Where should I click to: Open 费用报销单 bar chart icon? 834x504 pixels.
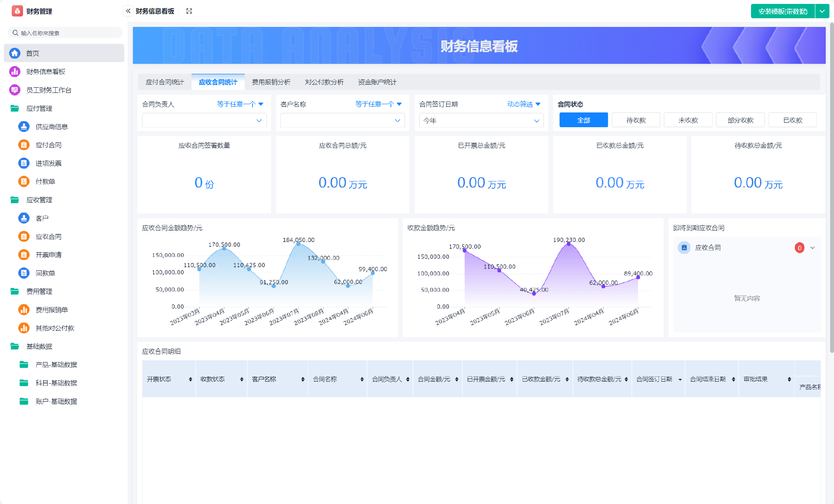[x=24, y=310]
